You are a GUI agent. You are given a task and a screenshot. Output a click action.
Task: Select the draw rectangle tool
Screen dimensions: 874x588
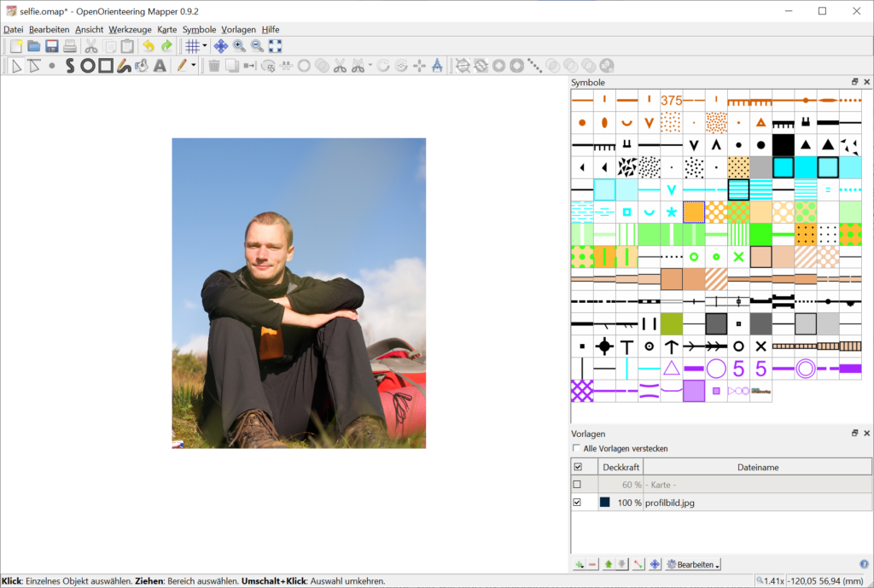click(106, 66)
